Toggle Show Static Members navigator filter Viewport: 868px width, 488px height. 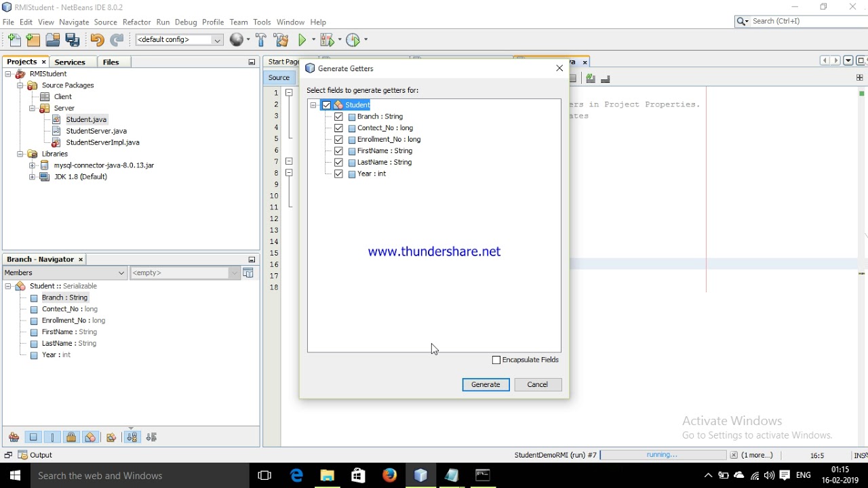[x=52, y=437]
